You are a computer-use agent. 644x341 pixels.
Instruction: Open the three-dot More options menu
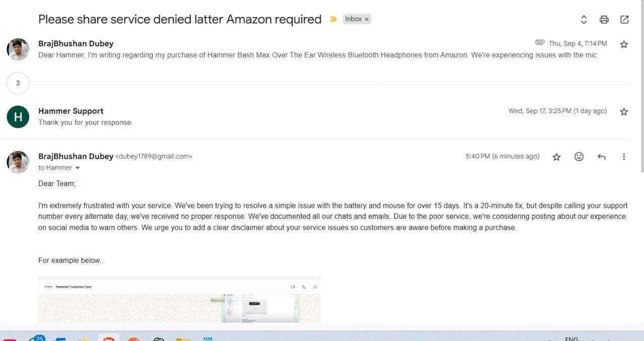pos(624,157)
